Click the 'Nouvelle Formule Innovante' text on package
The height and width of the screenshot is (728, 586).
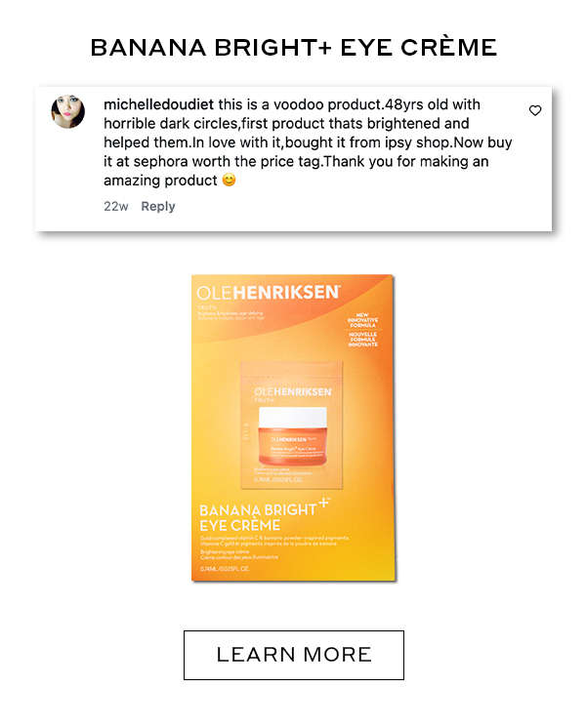coord(363,340)
